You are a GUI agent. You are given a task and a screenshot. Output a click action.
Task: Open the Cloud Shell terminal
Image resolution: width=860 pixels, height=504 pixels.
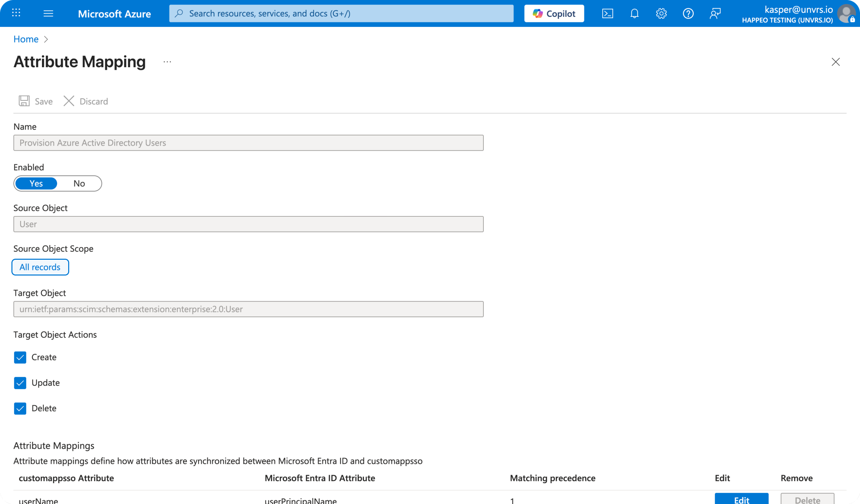[x=608, y=13]
